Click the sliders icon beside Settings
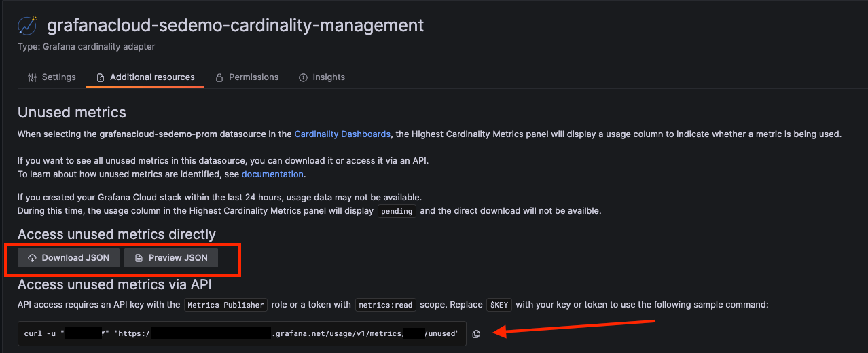This screenshot has height=353, width=868. [32, 77]
